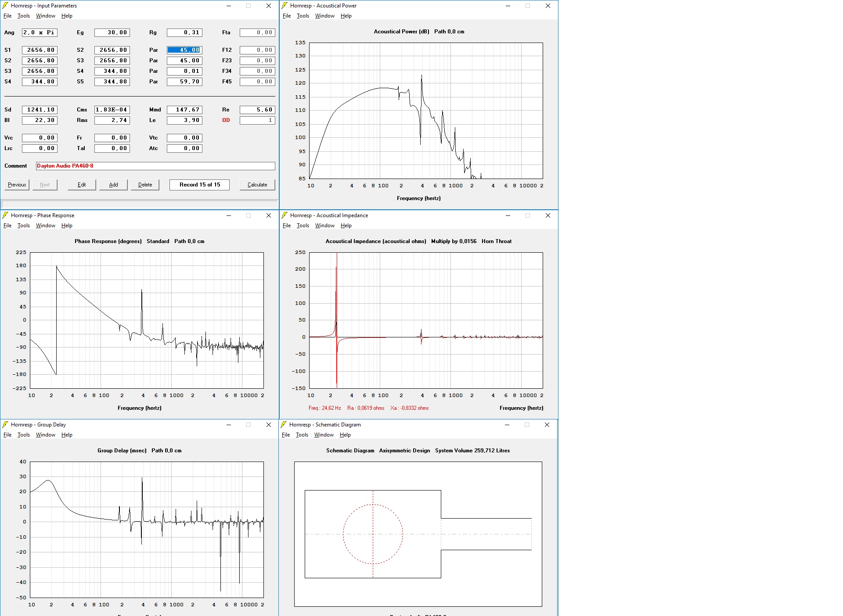Open Window menu in Phase Response window
The width and height of the screenshot is (843, 616).
(46, 226)
